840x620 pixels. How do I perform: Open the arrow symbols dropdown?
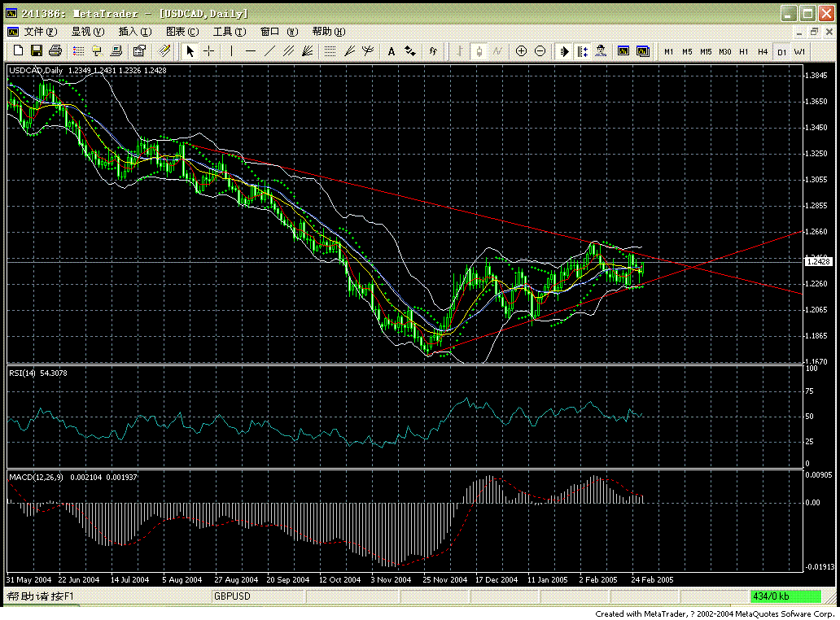point(411,50)
